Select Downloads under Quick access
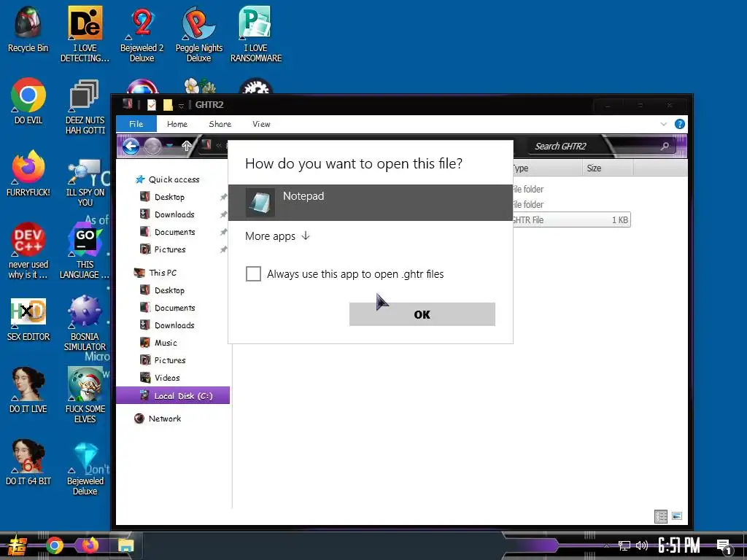The width and height of the screenshot is (747, 560). click(x=174, y=214)
